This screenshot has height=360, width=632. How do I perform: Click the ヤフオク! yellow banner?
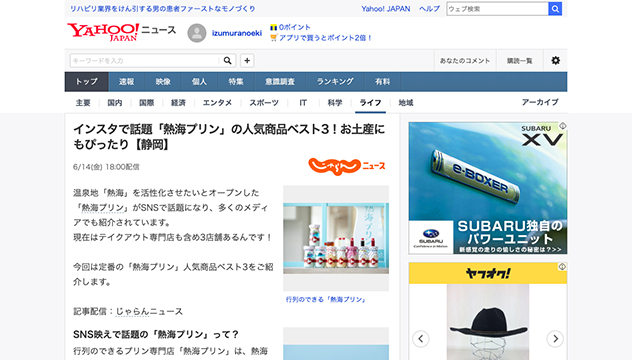(x=488, y=273)
